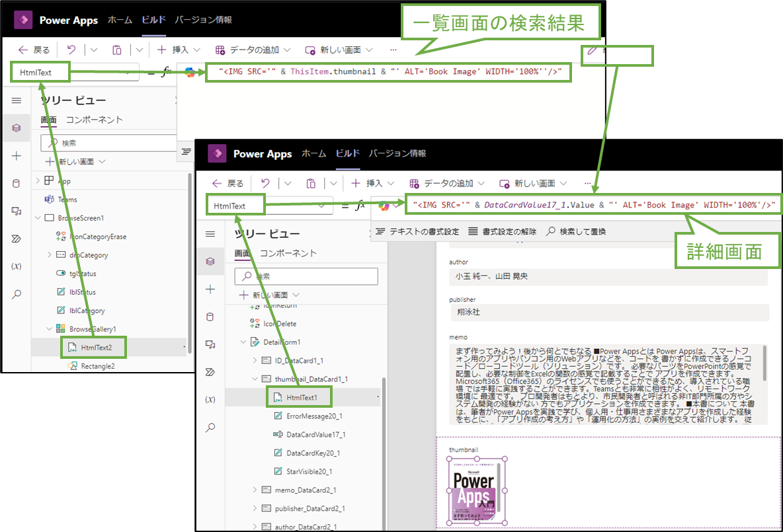
Task: Expand publisher_DataCard2_1 in the tree
Action: 255,509
